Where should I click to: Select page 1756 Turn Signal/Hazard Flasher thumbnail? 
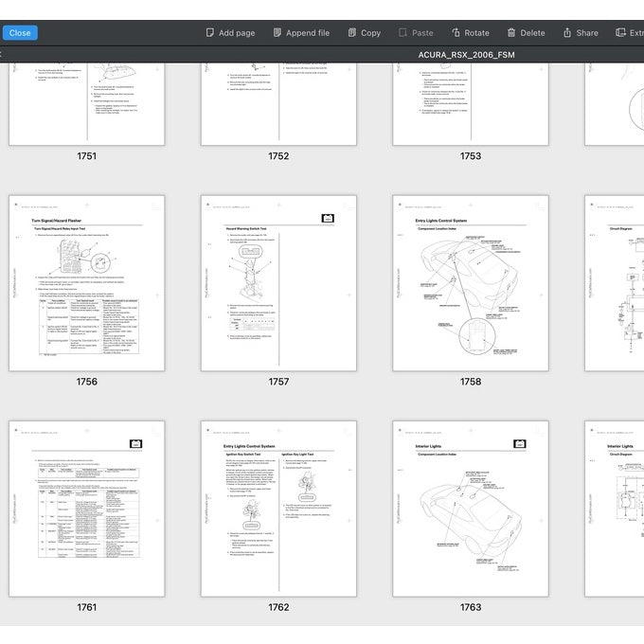point(86,283)
